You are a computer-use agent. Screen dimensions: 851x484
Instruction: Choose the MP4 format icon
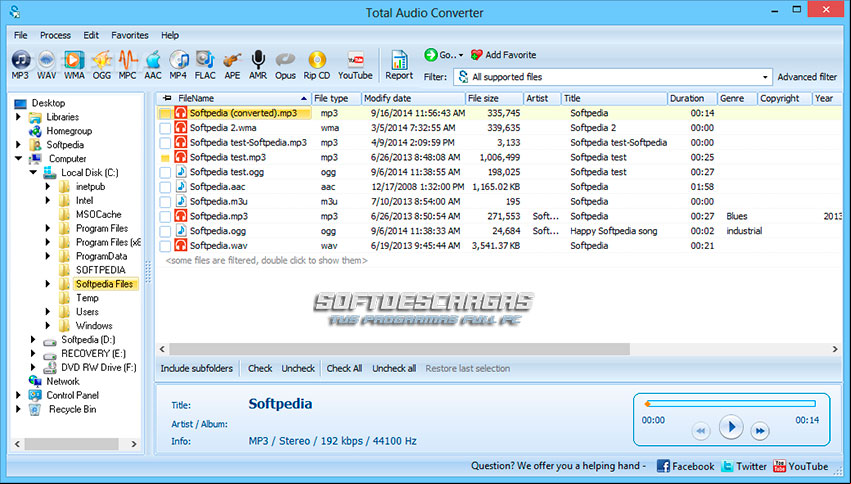tap(178, 59)
